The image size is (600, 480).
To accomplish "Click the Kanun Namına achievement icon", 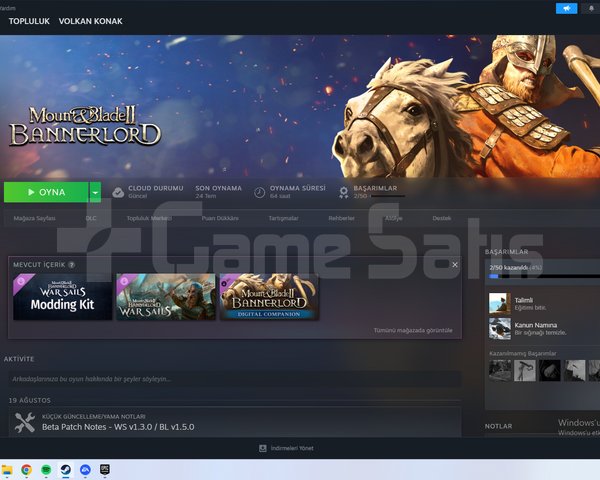I will pyautogui.click(x=500, y=328).
